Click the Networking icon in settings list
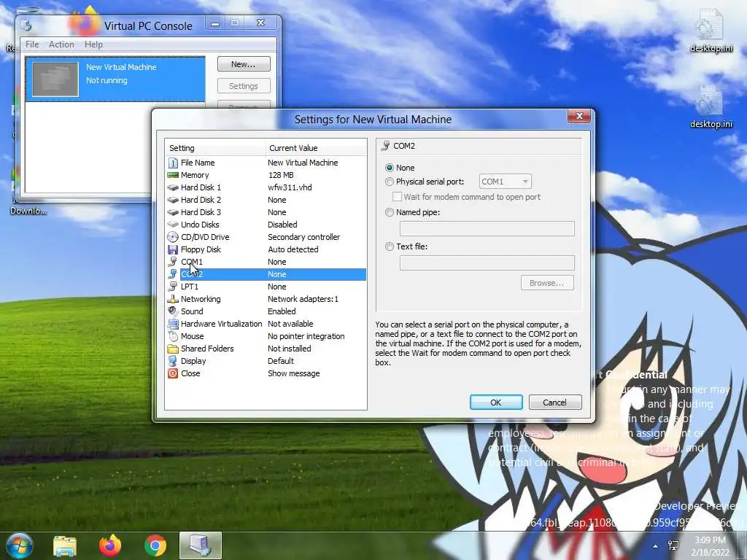Screen dimensions: 747x560 click(173, 299)
